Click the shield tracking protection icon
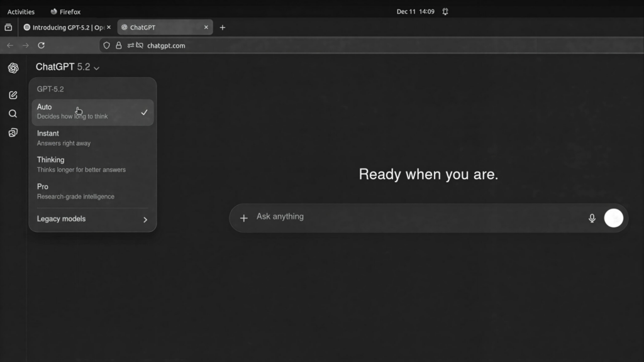 point(106,45)
